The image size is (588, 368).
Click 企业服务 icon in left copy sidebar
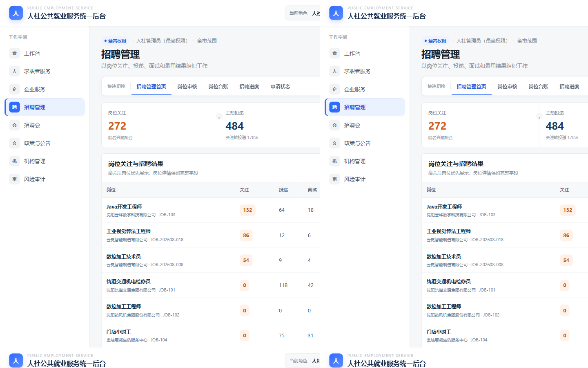tap(15, 89)
